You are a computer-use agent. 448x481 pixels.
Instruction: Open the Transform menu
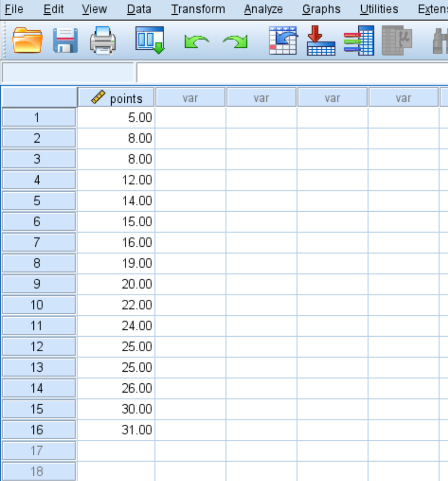pyautogui.click(x=198, y=9)
